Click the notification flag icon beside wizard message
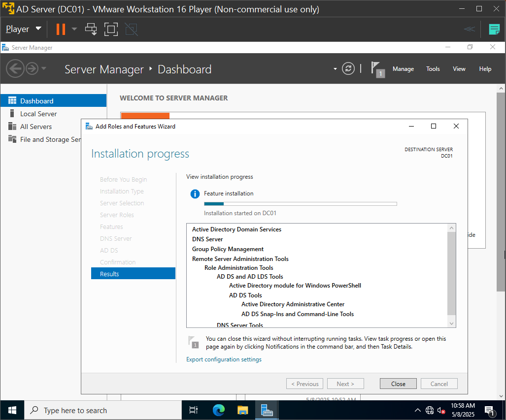Viewport: 506px width, 420px height. coord(193,342)
